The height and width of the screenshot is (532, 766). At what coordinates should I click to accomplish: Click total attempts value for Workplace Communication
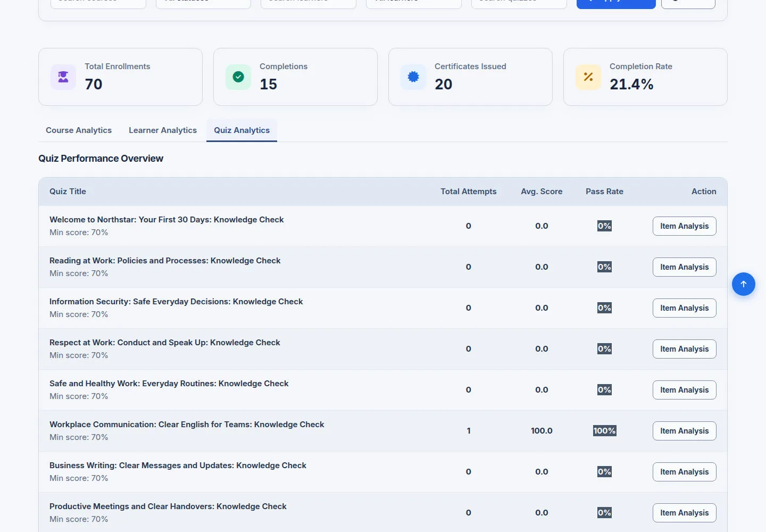pyautogui.click(x=469, y=431)
